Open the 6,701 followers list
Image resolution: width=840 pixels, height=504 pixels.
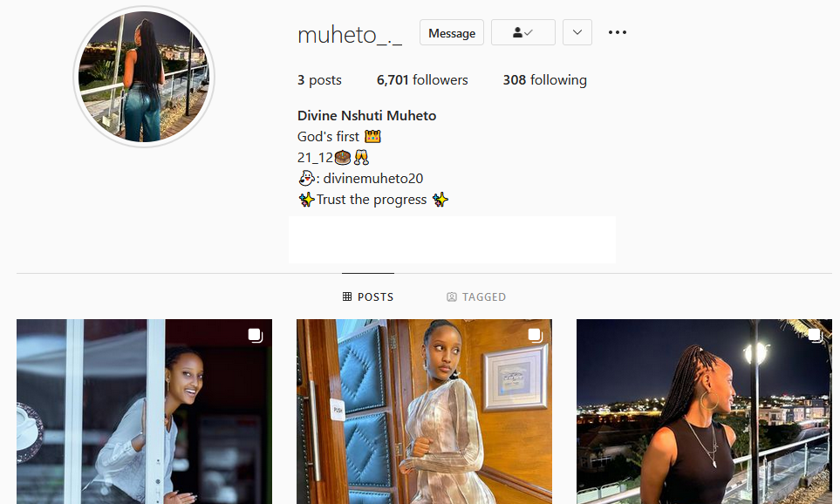coord(422,80)
